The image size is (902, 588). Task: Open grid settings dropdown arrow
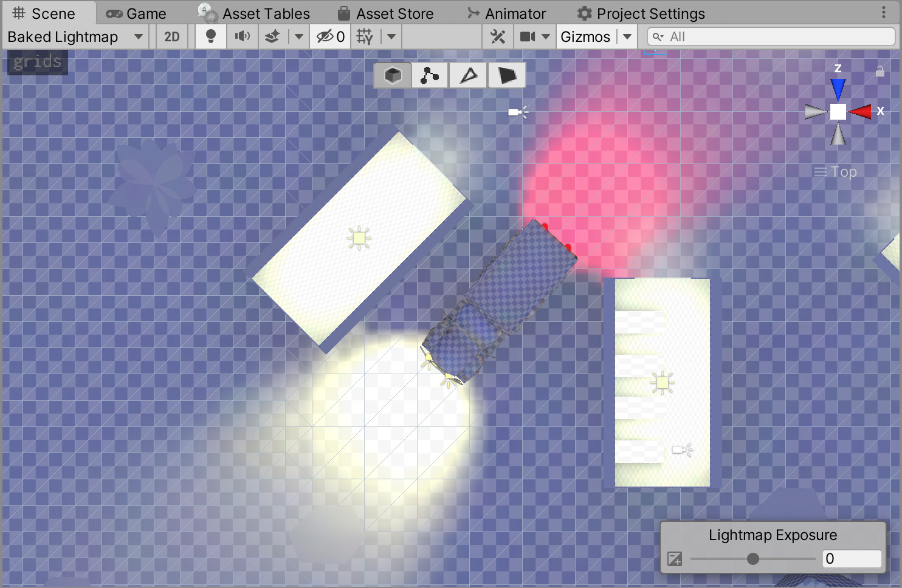point(391,37)
